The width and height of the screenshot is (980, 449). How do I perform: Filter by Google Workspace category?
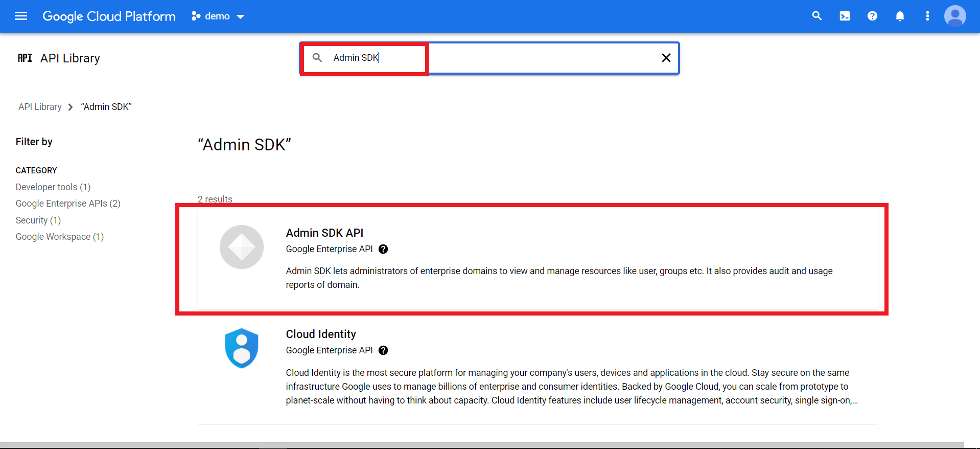(60, 237)
